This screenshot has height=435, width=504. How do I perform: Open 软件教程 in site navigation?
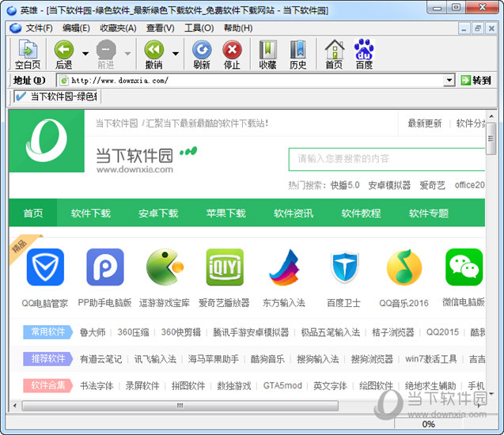pyautogui.click(x=361, y=213)
